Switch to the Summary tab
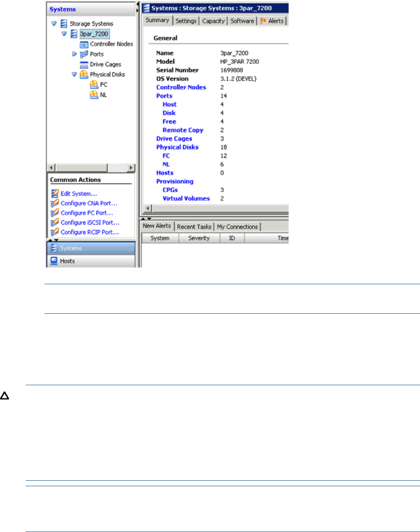Screen dimensions: 420x532 coord(157,20)
